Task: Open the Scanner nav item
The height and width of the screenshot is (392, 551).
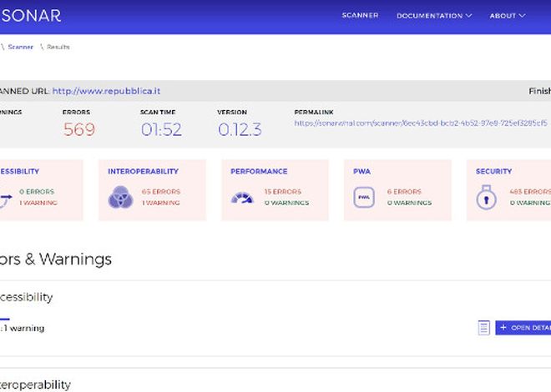Action: (x=360, y=16)
